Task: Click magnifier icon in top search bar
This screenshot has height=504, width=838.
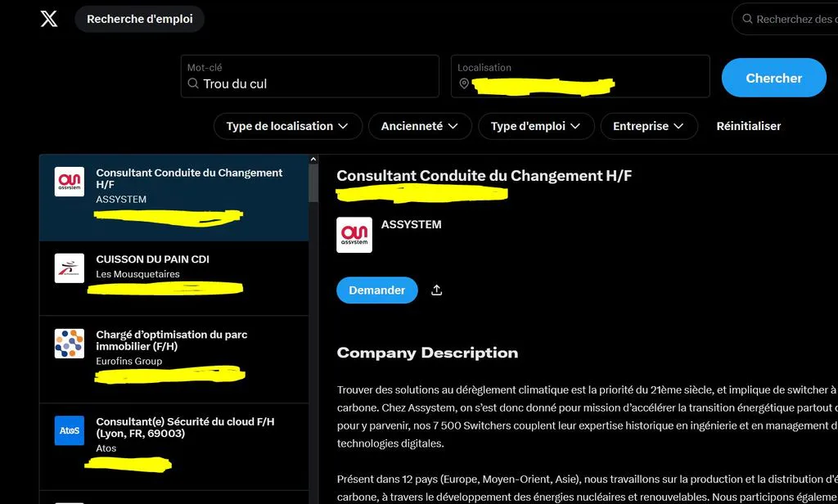Action: click(x=747, y=19)
